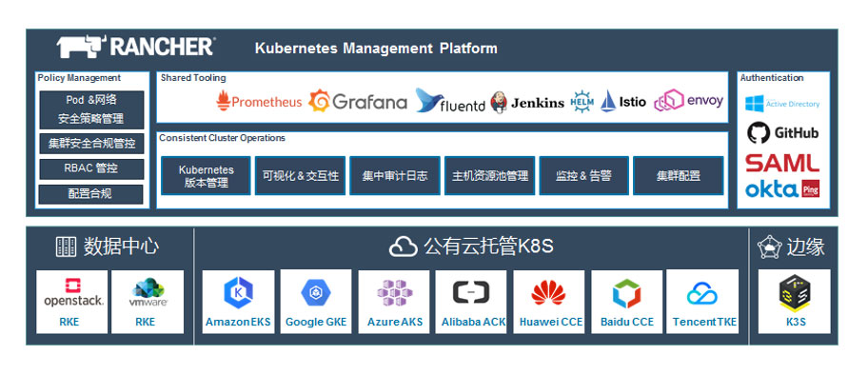The width and height of the screenshot is (868, 375).
Task: Select the 主机资源池管理 box
Action: click(x=489, y=175)
